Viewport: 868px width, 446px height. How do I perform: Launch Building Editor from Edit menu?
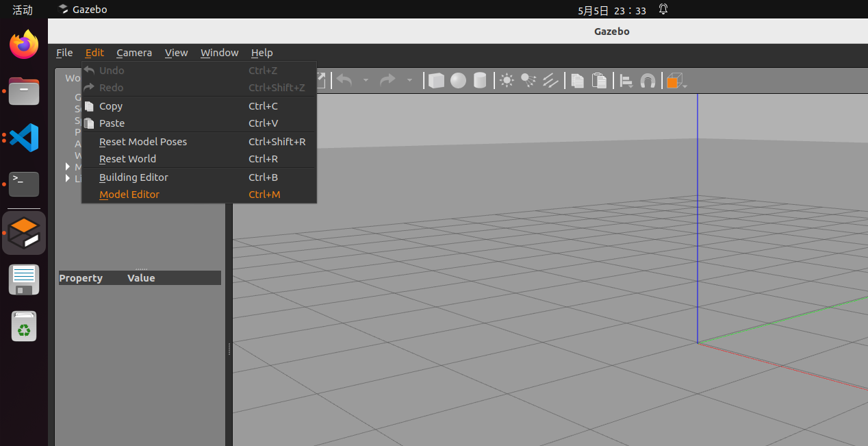point(199,177)
